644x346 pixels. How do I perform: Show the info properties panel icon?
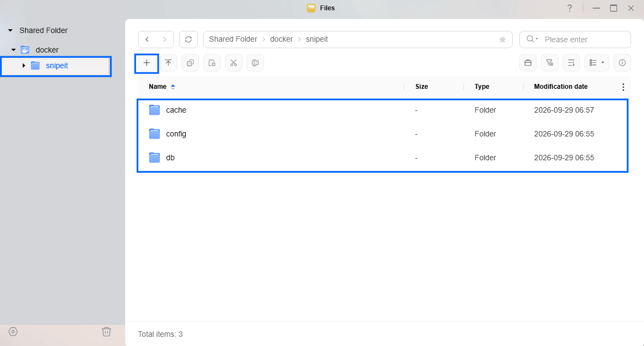(622, 63)
